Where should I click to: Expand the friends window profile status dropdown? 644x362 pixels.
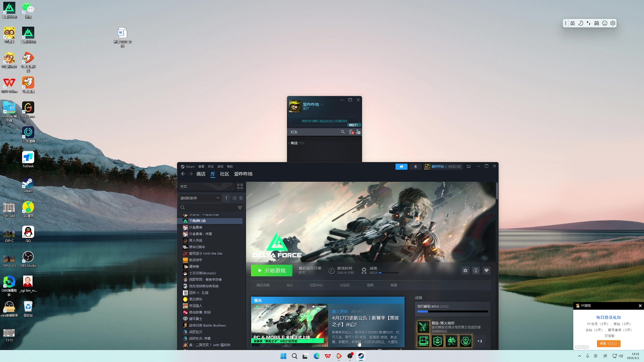322,105
